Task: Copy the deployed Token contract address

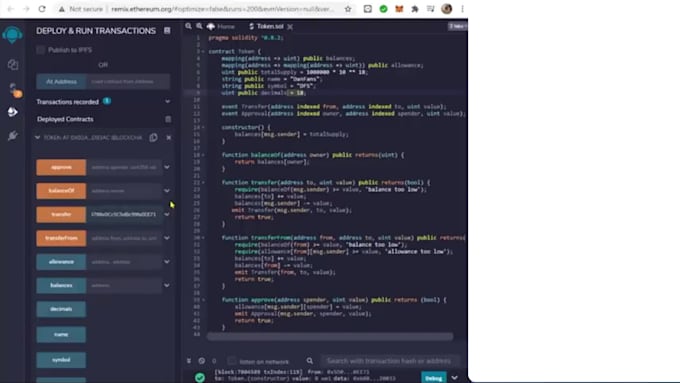Action: (x=154, y=137)
